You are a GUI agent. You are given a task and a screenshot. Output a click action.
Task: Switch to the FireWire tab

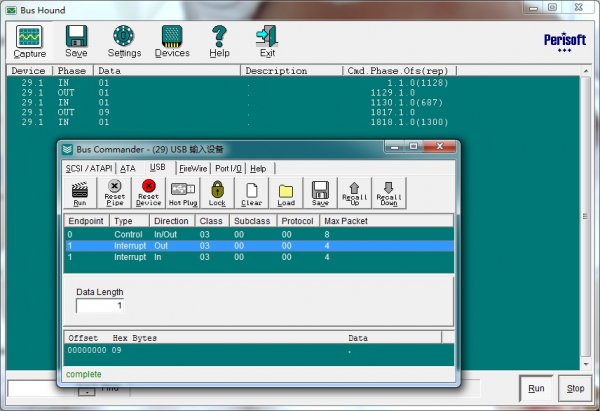193,168
